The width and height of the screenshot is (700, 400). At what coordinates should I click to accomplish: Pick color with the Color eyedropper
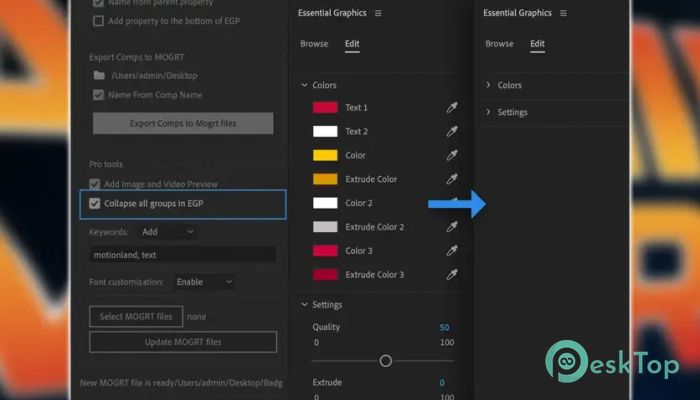click(452, 155)
